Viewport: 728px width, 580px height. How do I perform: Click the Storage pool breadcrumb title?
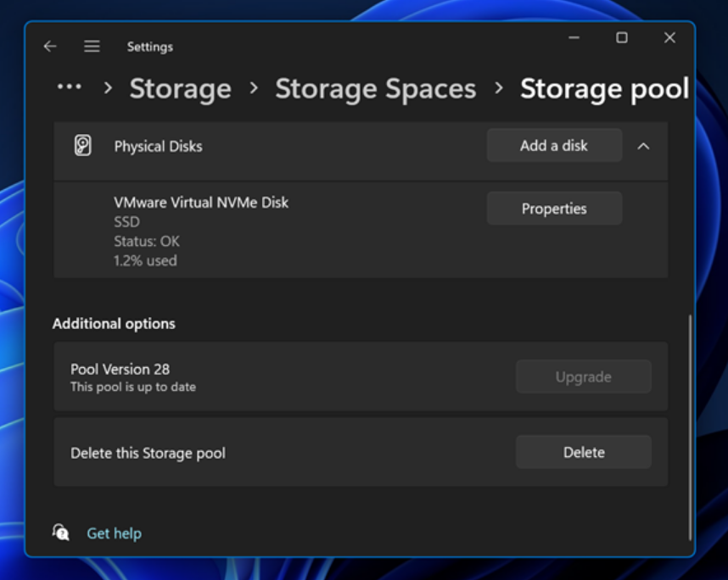(x=604, y=88)
